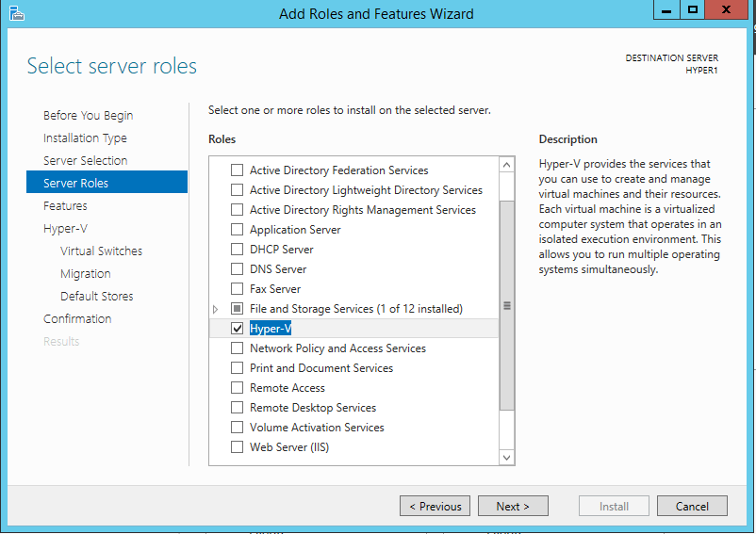
Task: Enable the DNS Server checkbox
Action: click(237, 269)
